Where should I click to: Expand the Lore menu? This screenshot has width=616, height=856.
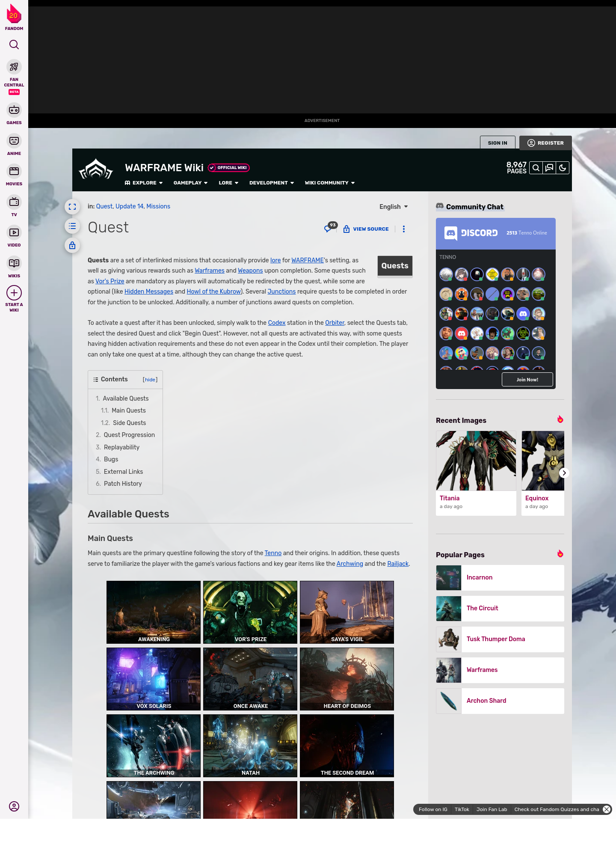(x=228, y=183)
